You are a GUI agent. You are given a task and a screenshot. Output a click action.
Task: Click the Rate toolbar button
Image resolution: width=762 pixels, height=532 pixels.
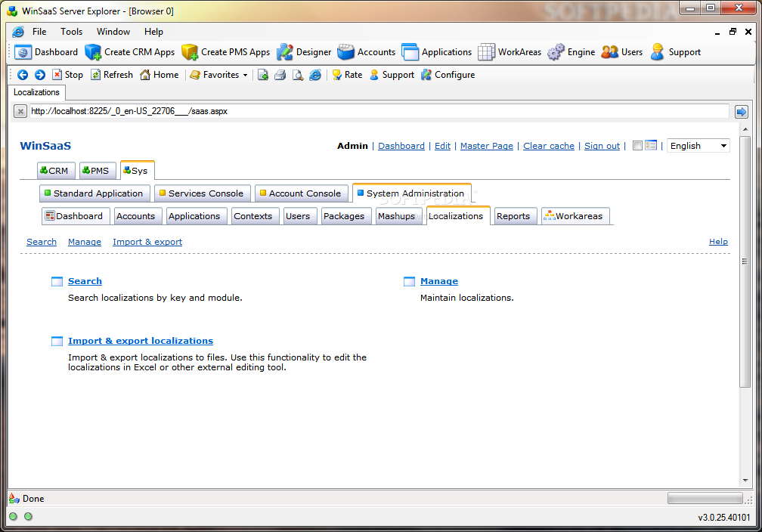pos(348,75)
